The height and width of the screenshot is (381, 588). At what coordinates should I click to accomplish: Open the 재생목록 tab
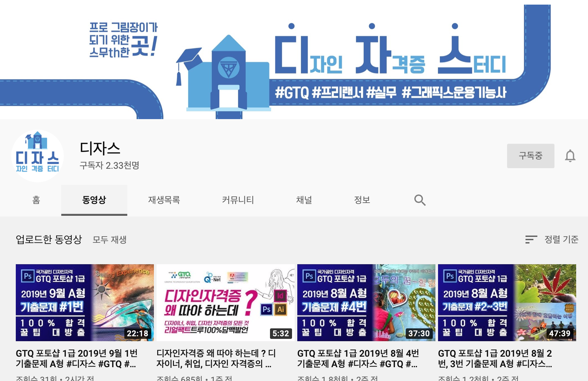[x=164, y=200]
